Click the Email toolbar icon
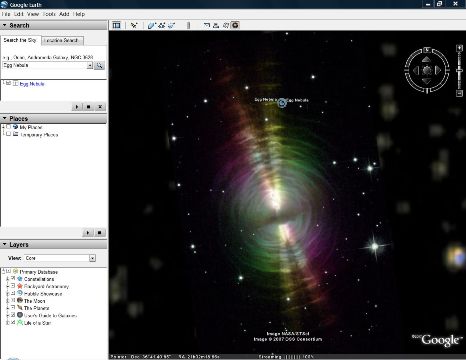The image size is (466, 360). [206, 25]
